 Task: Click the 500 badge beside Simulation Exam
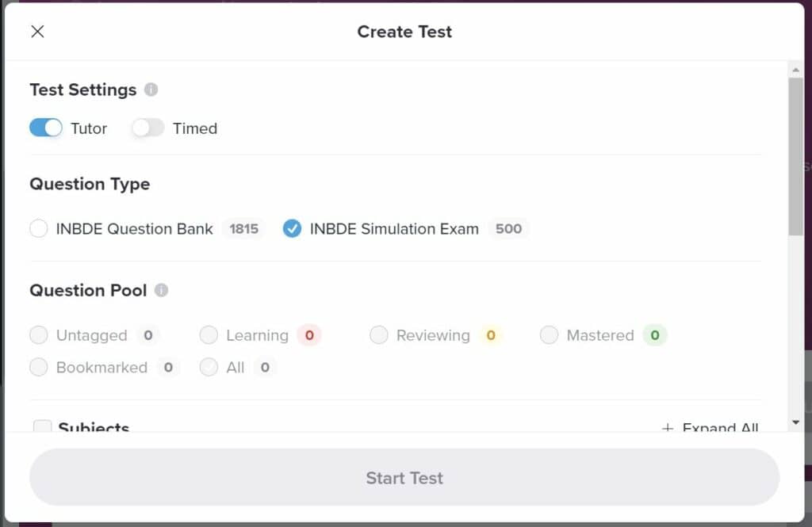(508, 228)
